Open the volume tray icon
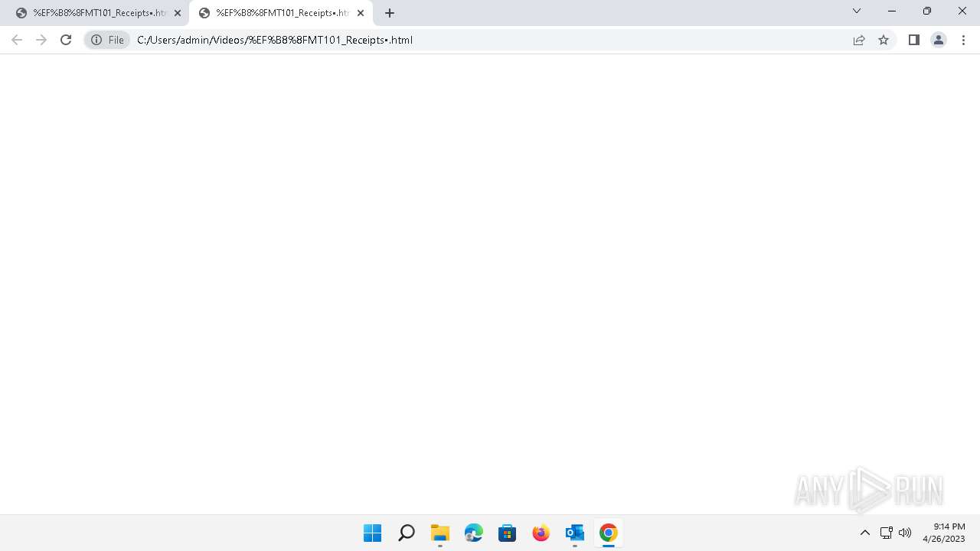The width and height of the screenshot is (980, 551). pos(905,533)
